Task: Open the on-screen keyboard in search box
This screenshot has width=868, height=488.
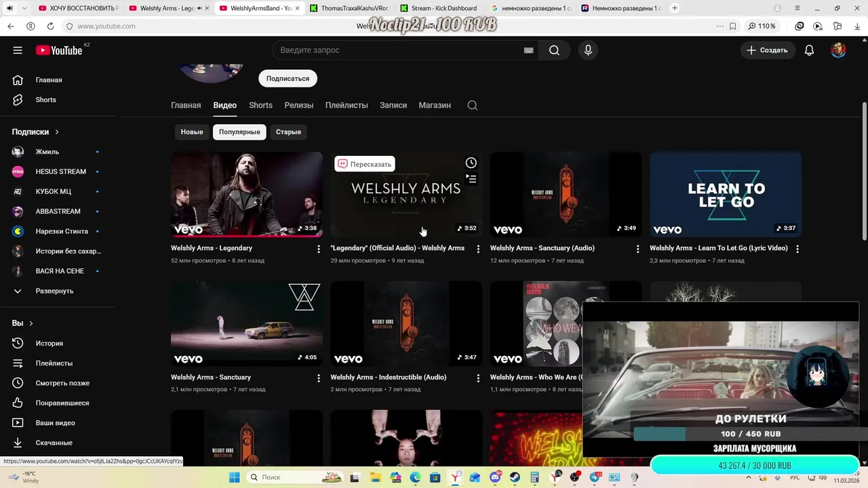Action: [x=529, y=50]
